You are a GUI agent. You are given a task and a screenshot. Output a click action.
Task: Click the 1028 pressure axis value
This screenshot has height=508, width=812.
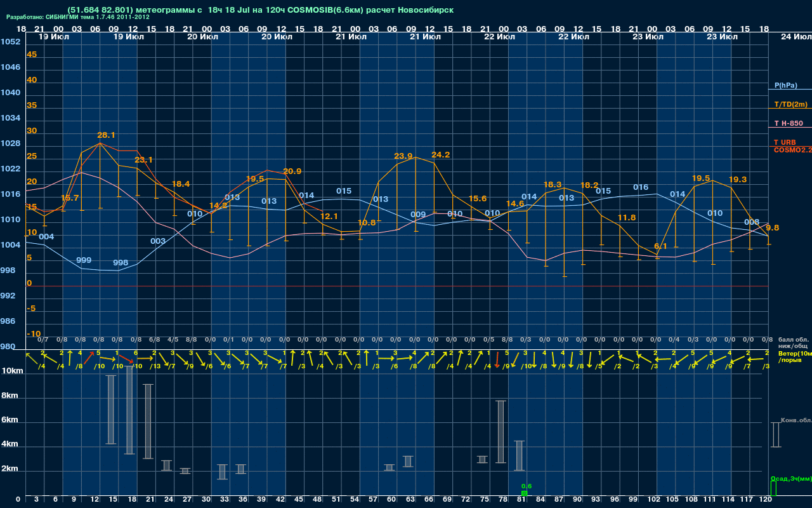pyautogui.click(x=10, y=144)
